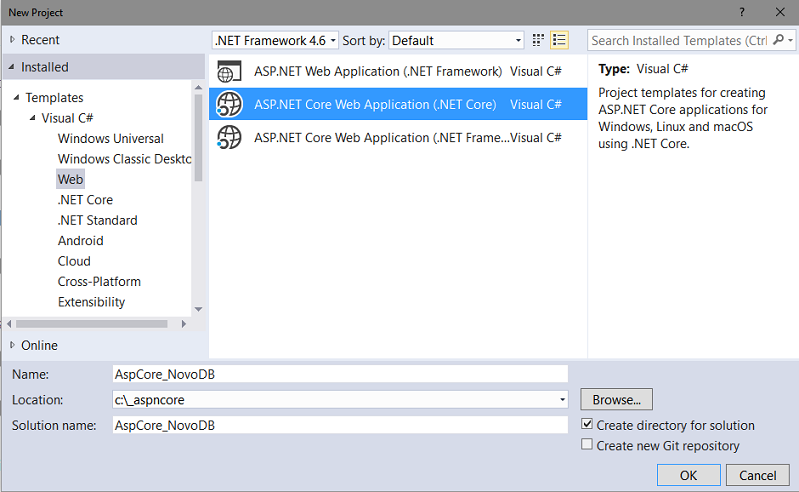Select the Cross-Platform category
Screen dimensions: 799x492
pyautogui.click(x=99, y=281)
